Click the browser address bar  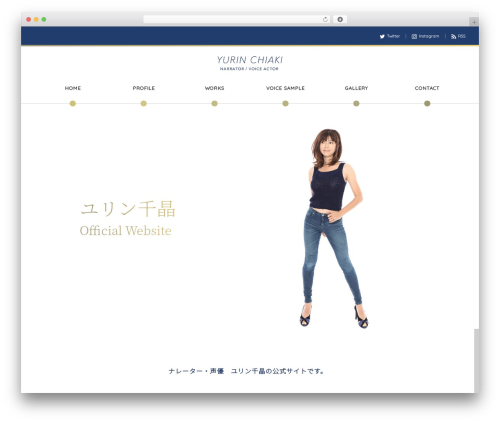[x=237, y=19]
